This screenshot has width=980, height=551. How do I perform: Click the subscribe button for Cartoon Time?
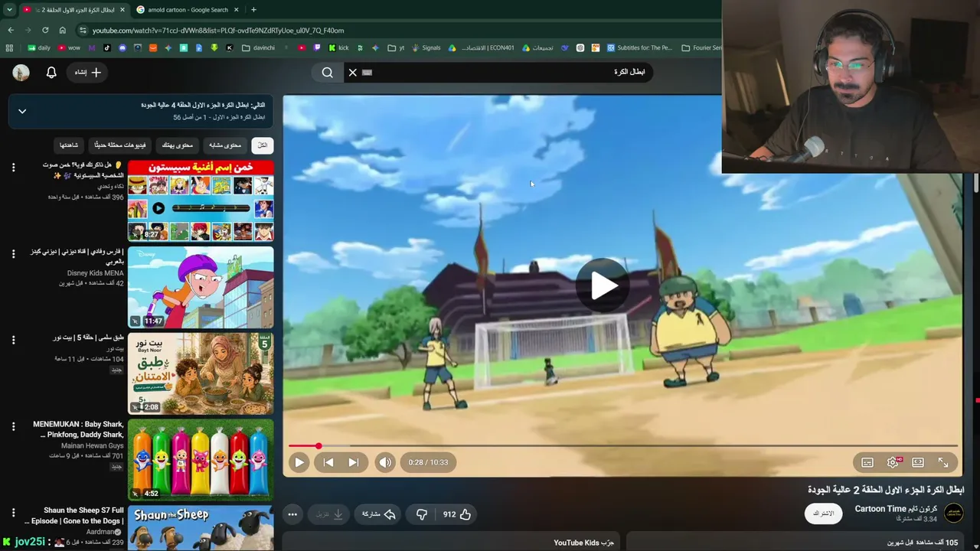pyautogui.click(x=824, y=514)
